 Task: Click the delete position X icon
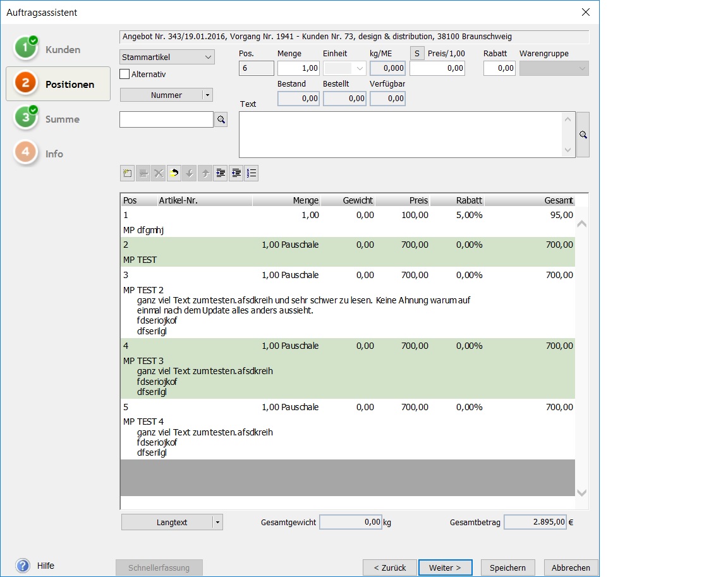click(x=159, y=173)
